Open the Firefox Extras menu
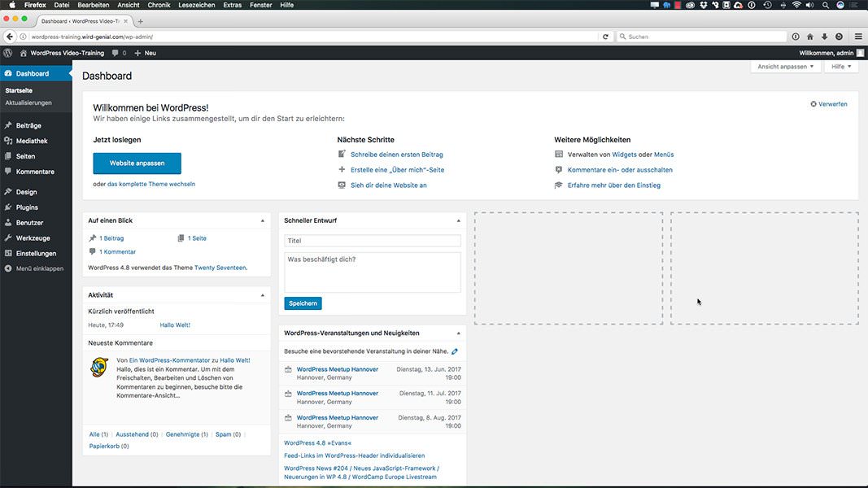This screenshot has width=868, height=488. coord(232,5)
